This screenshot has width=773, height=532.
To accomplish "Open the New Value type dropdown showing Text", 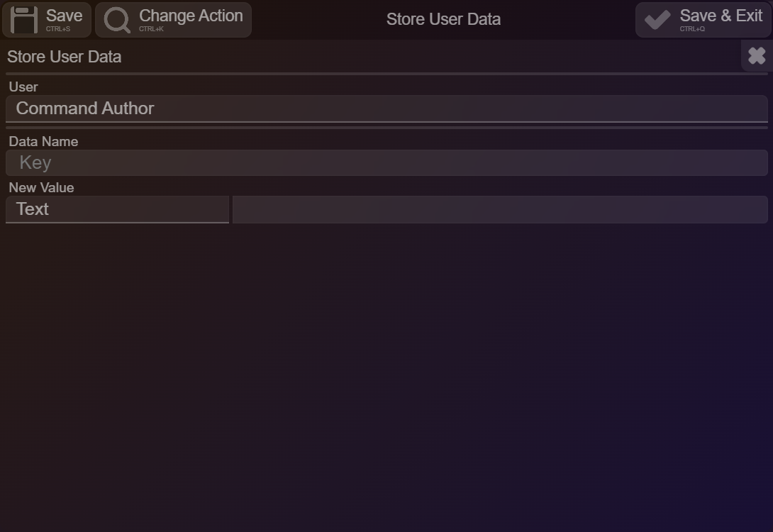I will [x=117, y=209].
